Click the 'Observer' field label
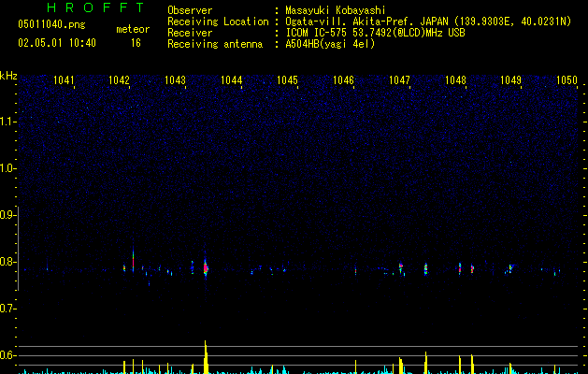The image size is (588, 374). click(190, 10)
